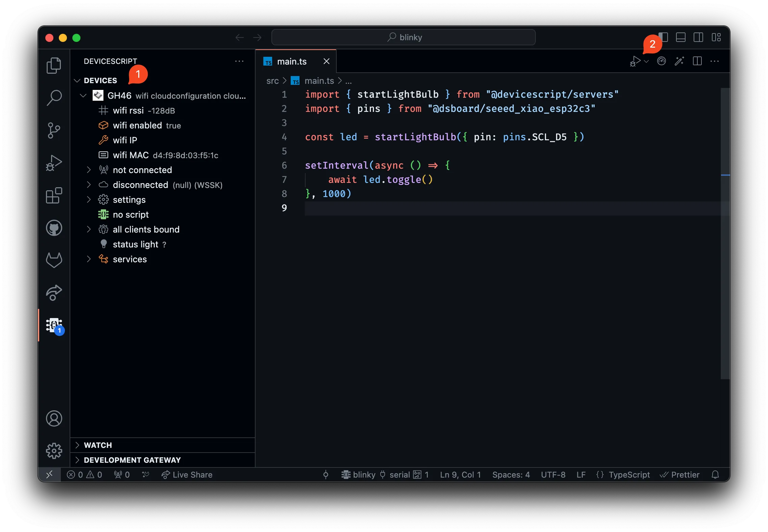768x532 pixels.
Task: Open run button dropdown arrow
Action: 646,62
